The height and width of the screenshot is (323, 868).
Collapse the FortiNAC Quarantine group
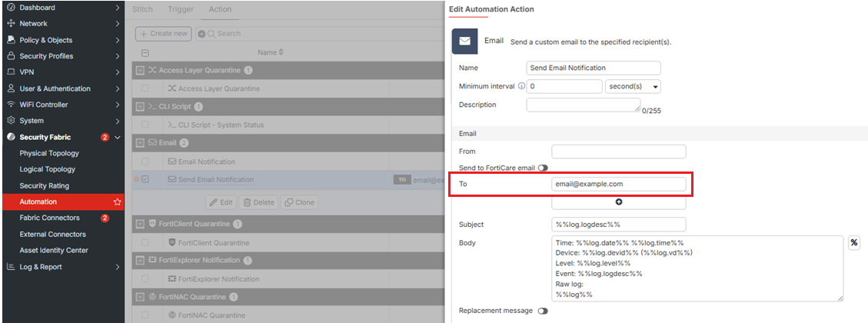[140, 297]
